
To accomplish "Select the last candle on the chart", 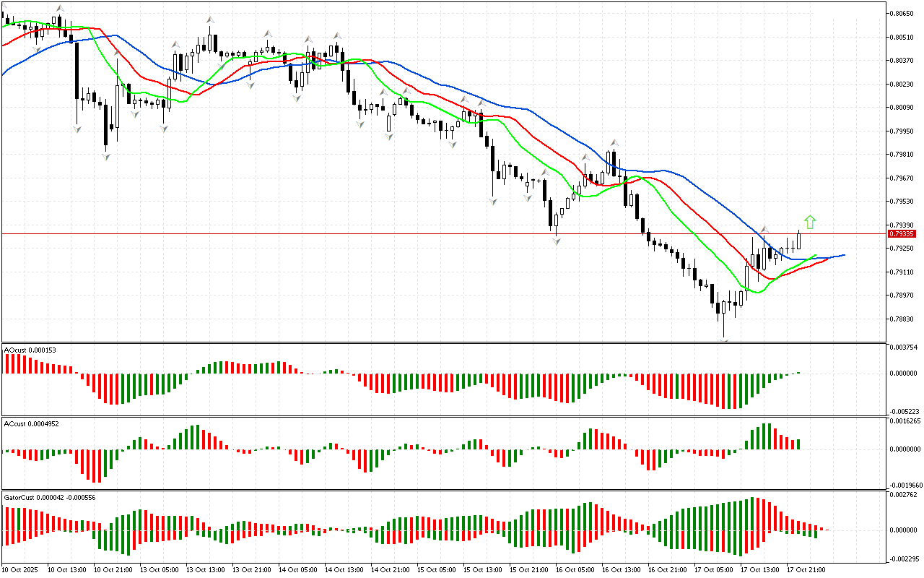I will (799, 240).
